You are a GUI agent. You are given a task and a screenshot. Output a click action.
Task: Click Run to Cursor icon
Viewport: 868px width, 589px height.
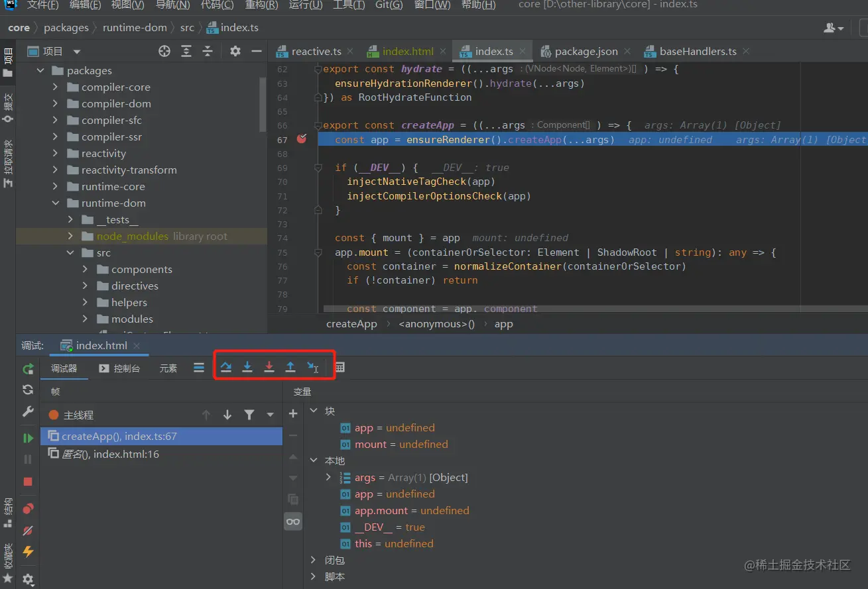pos(312,367)
